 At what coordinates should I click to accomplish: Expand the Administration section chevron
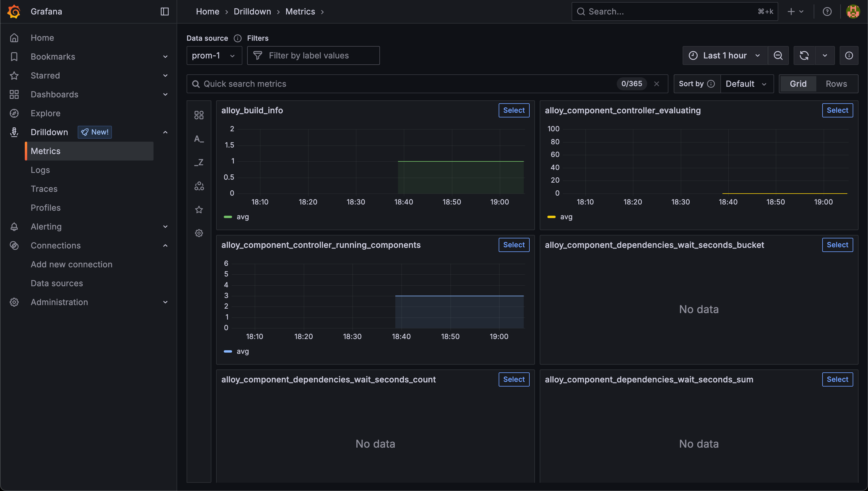[165, 302]
